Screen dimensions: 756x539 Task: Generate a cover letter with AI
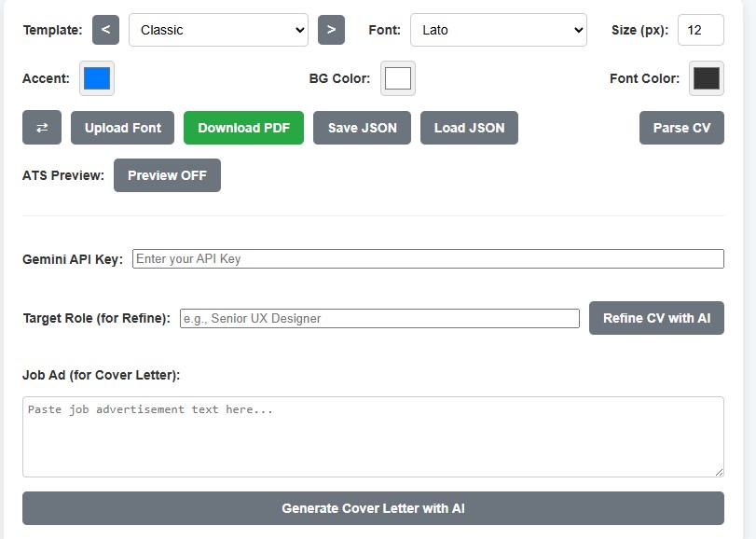pos(375,508)
